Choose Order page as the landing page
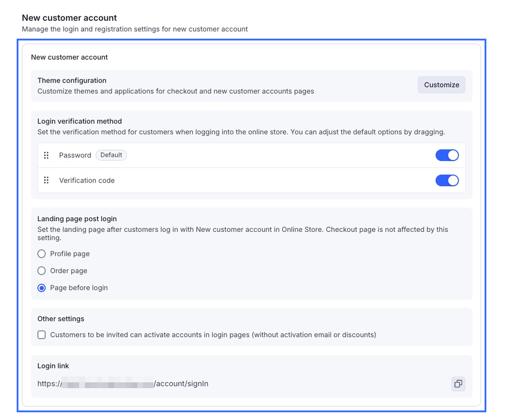This screenshot has height=420, width=506. click(42, 271)
